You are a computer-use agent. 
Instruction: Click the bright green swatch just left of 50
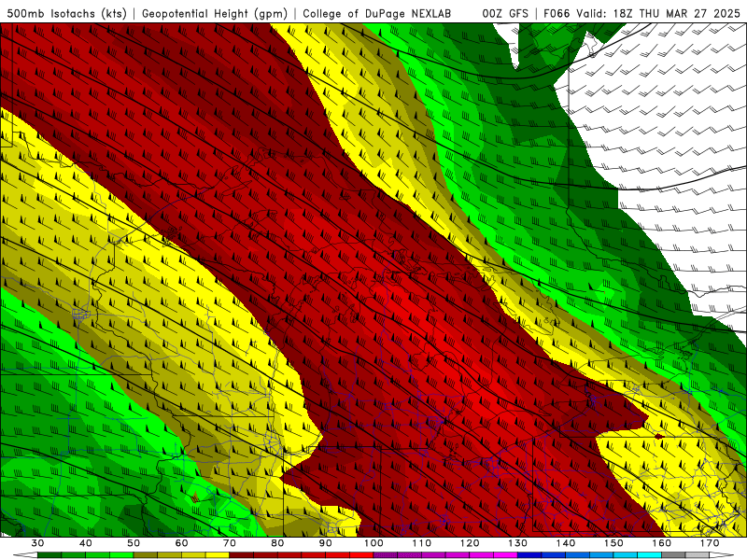tap(122, 555)
